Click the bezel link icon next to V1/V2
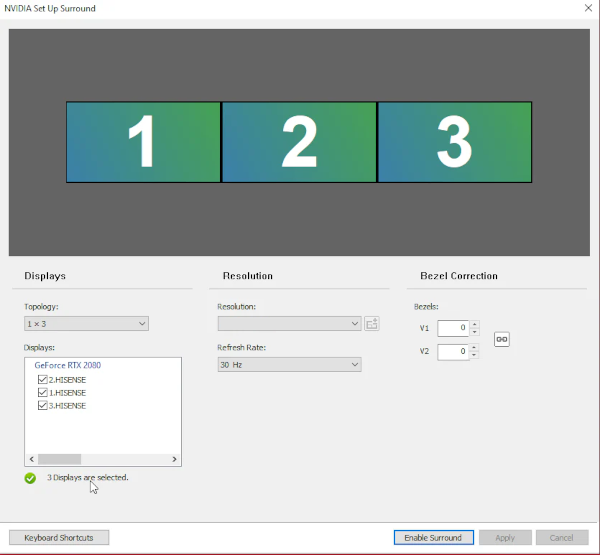 click(502, 339)
